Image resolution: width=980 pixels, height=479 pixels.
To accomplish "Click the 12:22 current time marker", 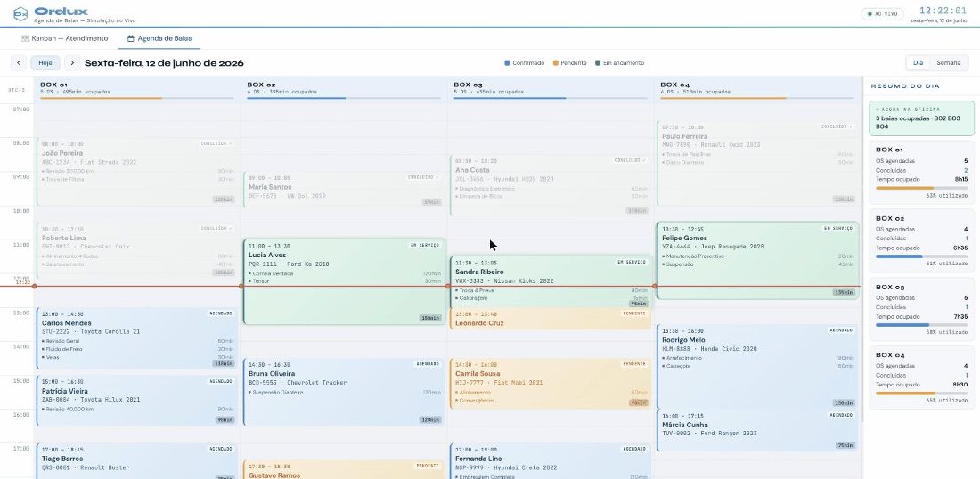I will (22, 283).
